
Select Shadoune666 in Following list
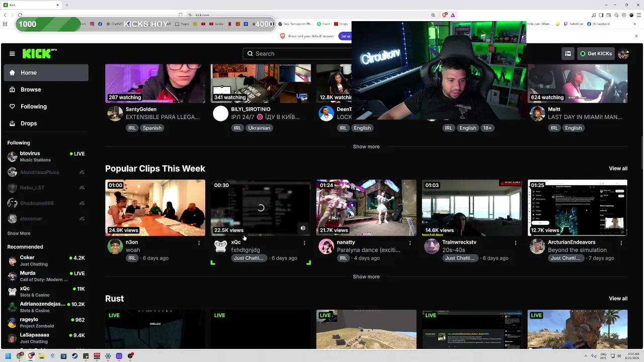(x=46, y=203)
